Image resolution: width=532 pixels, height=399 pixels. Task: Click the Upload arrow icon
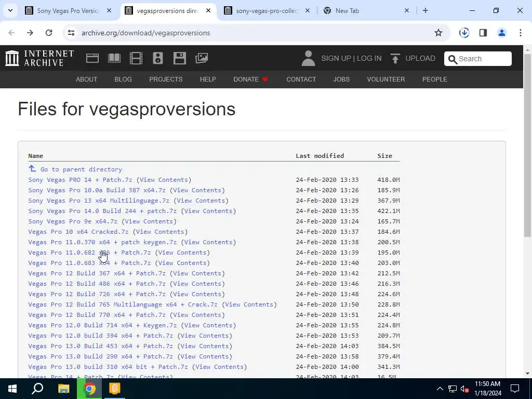pyautogui.click(x=395, y=58)
